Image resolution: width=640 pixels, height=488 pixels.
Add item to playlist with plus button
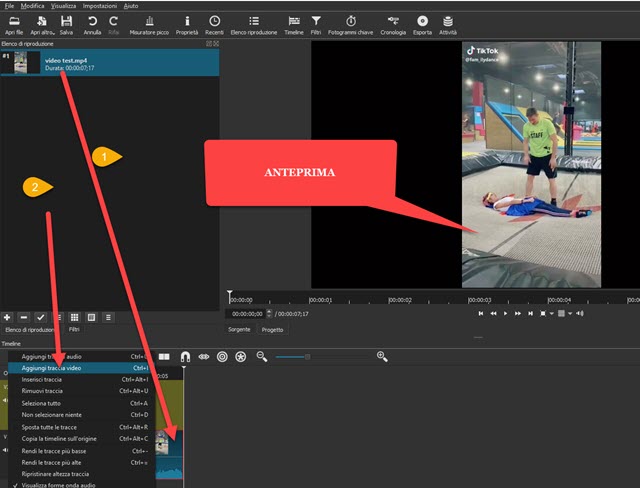tap(7, 317)
